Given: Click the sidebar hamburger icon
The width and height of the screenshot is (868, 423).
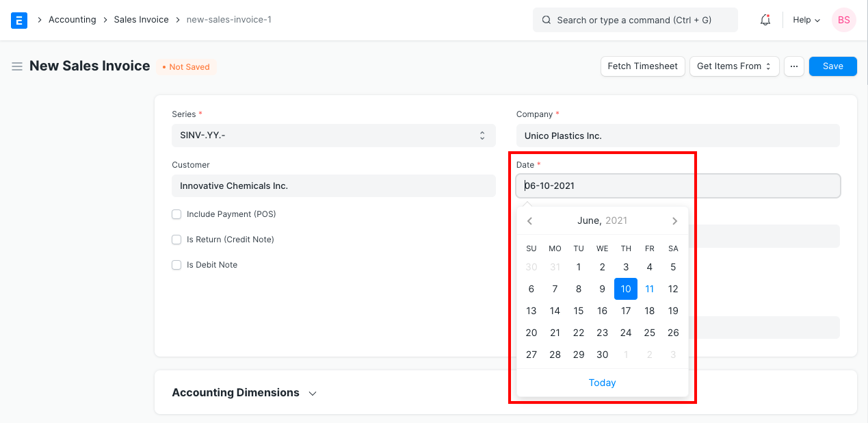Looking at the screenshot, I should point(16,66).
